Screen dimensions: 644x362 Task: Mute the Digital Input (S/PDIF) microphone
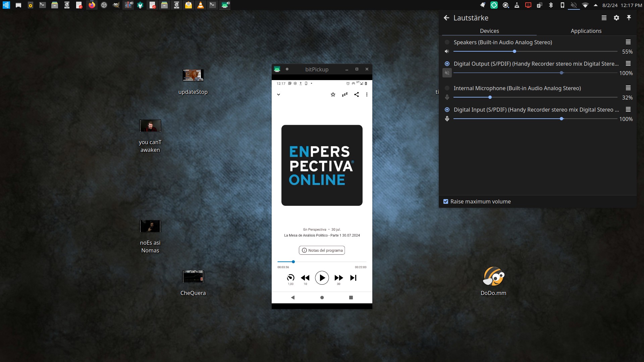pyautogui.click(x=447, y=119)
